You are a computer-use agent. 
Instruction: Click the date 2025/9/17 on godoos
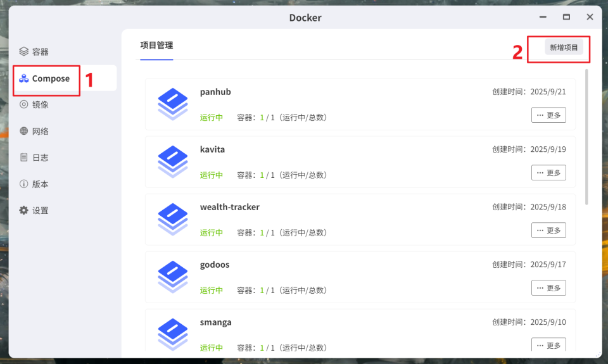(548, 265)
